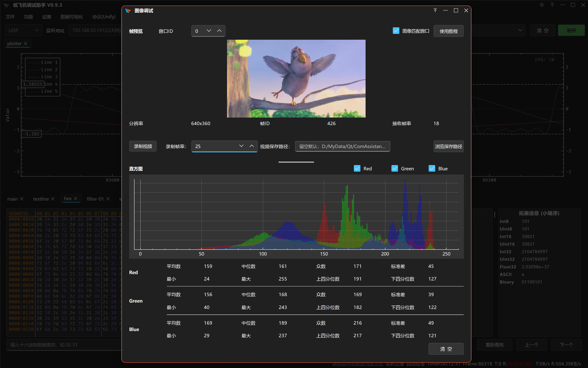
Task: Close the filter-01 tab
Action: click(x=108, y=199)
